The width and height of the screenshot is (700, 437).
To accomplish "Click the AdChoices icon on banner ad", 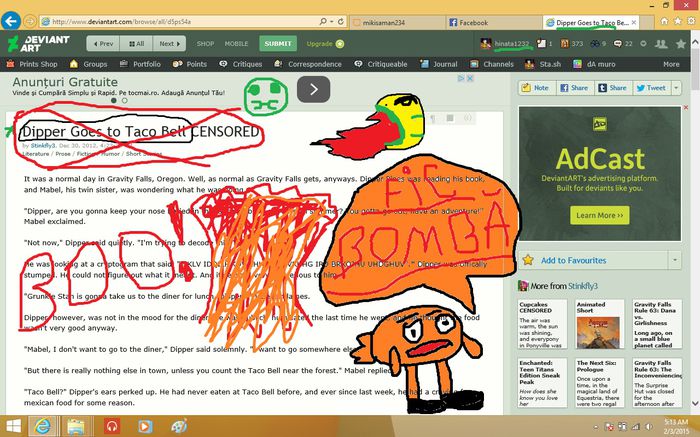I will click(x=461, y=79).
